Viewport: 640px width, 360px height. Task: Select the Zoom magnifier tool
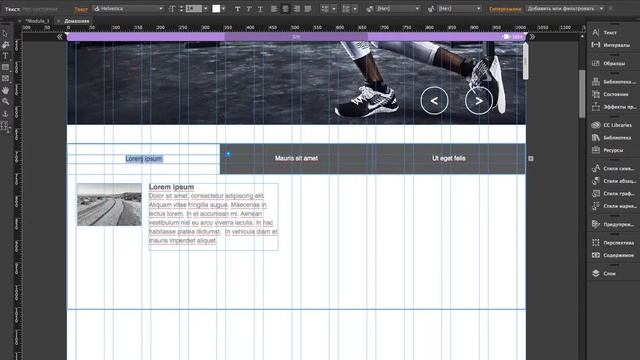click(x=5, y=101)
